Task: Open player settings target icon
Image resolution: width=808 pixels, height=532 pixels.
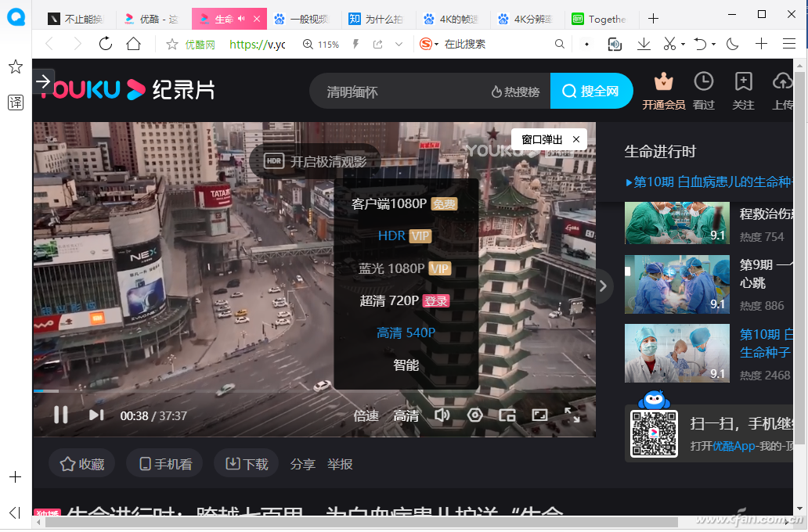Action: click(x=474, y=415)
